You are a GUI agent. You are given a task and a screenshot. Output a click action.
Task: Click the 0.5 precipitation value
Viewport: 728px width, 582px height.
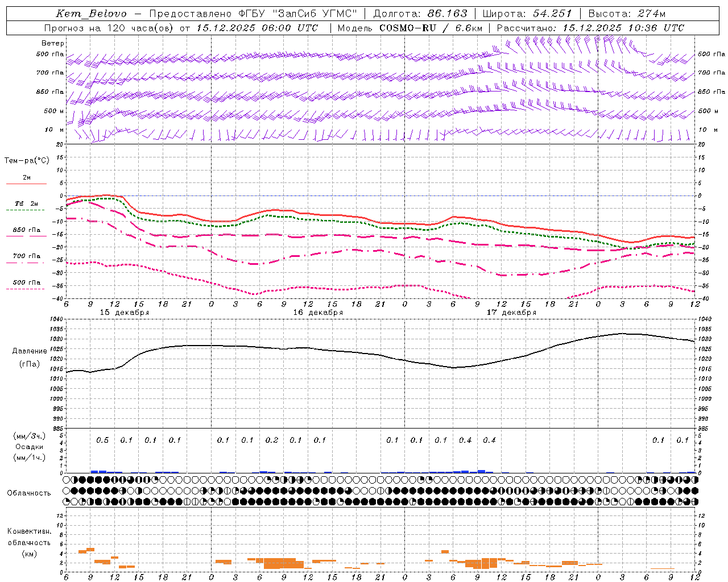[102, 440]
